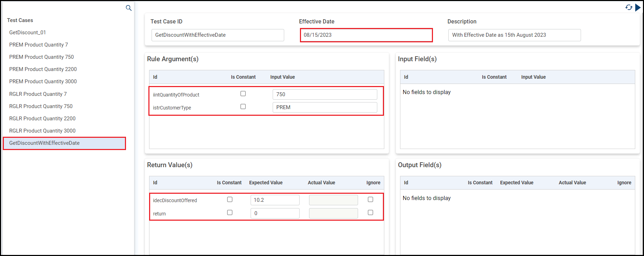Click iintQuantityOfProduct input value field
This screenshot has width=644, height=256.
(x=324, y=94)
